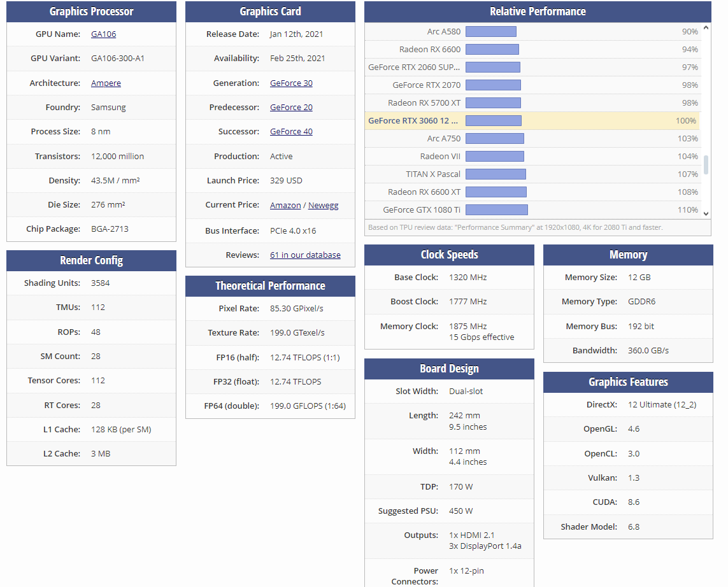
Task: Select the highlighted GeForce RTX 3060 12 row
Action: (532, 121)
